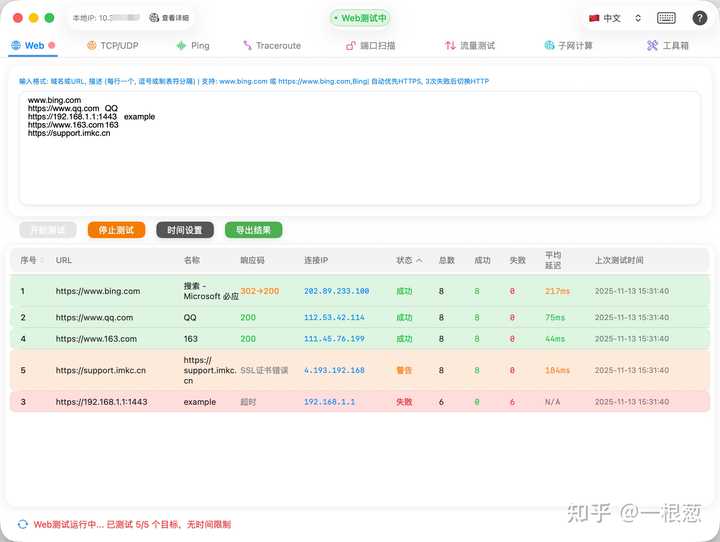Sort by the 成功 column header
The height and width of the screenshot is (542, 720).
[482, 260]
